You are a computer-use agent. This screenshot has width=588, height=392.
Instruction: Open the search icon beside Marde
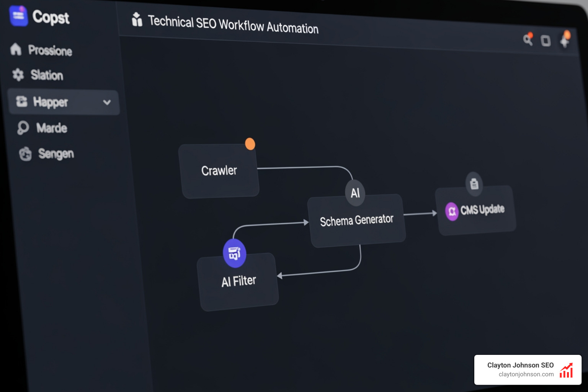tap(23, 128)
